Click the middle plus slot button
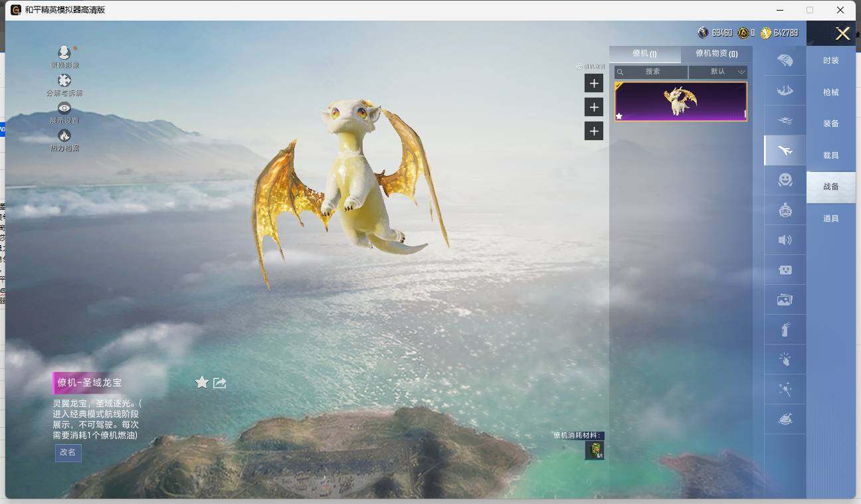861x504 pixels. [594, 107]
